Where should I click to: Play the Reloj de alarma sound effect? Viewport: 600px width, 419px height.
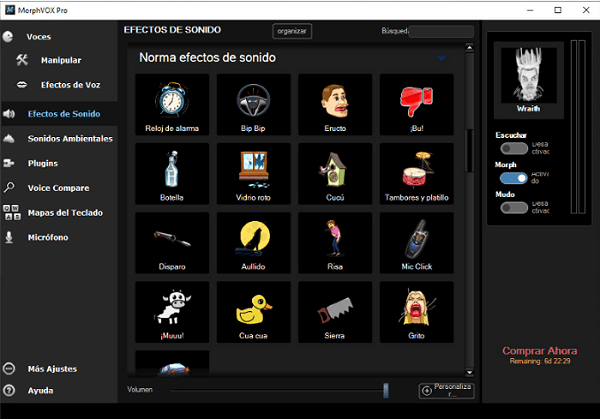(172, 104)
